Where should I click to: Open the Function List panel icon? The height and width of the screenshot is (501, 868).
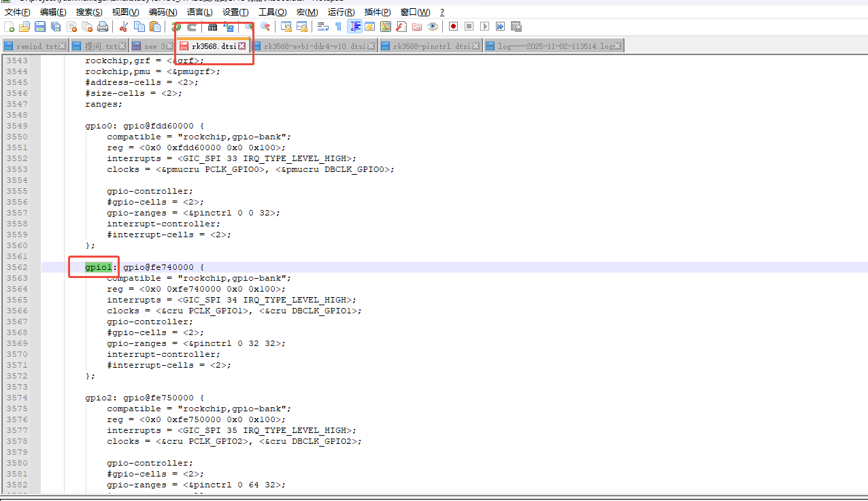coord(401,27)
